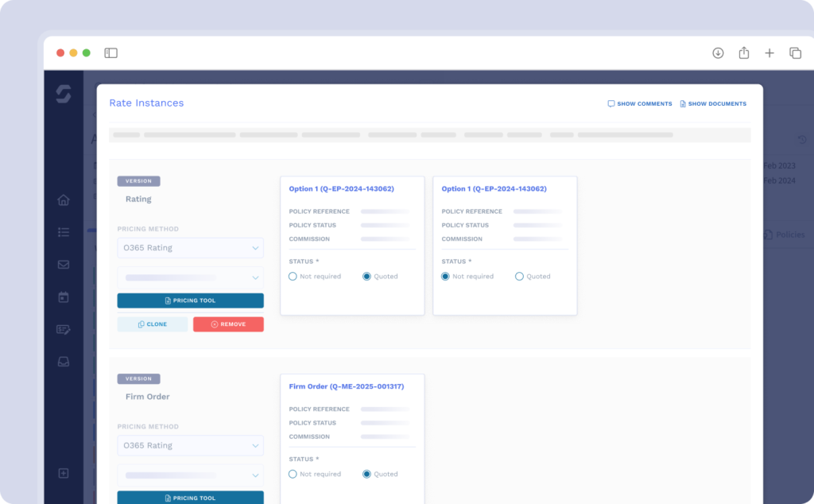Select the ticket icon in the sidebar

[64, 329]
